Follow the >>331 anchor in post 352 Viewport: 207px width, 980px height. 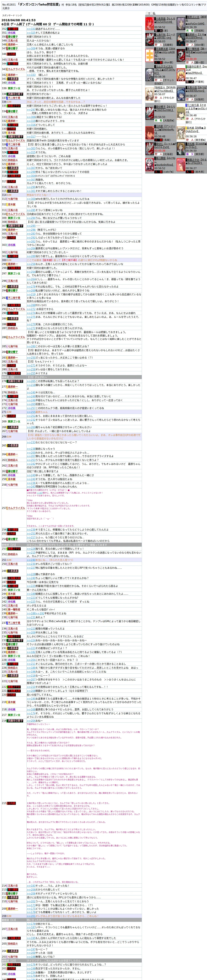pos(31,29)
